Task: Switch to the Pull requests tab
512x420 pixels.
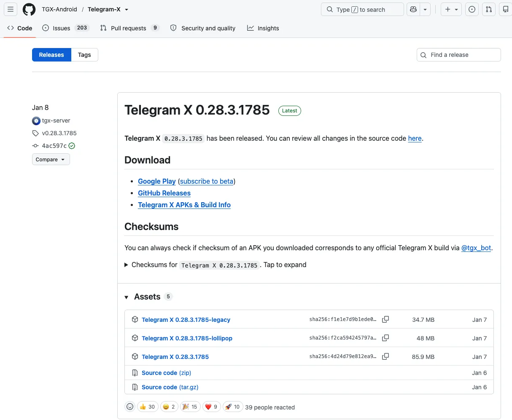Action: click(x=129, y=28)
